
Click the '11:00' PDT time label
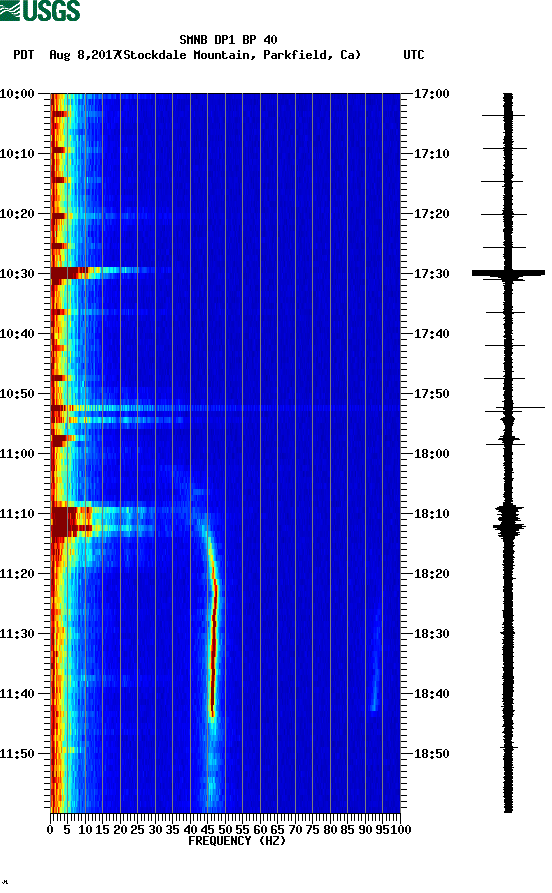[17, 454]
